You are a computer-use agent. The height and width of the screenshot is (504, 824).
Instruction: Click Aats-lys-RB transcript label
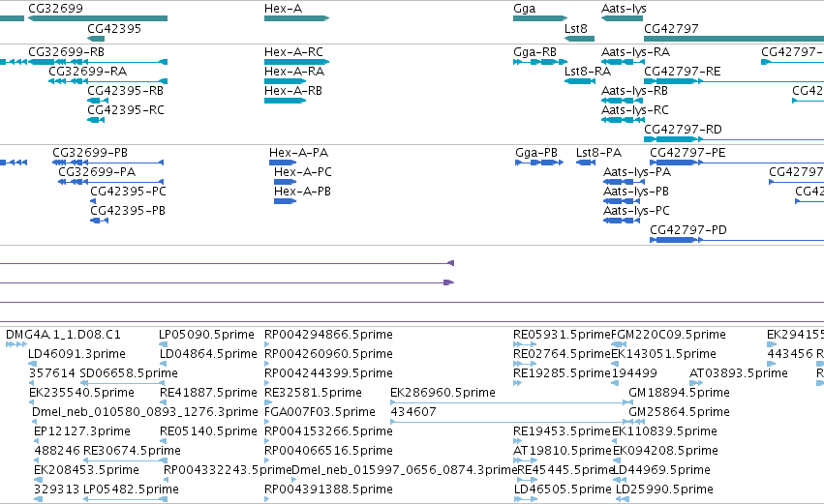click(x=634, y=91)
